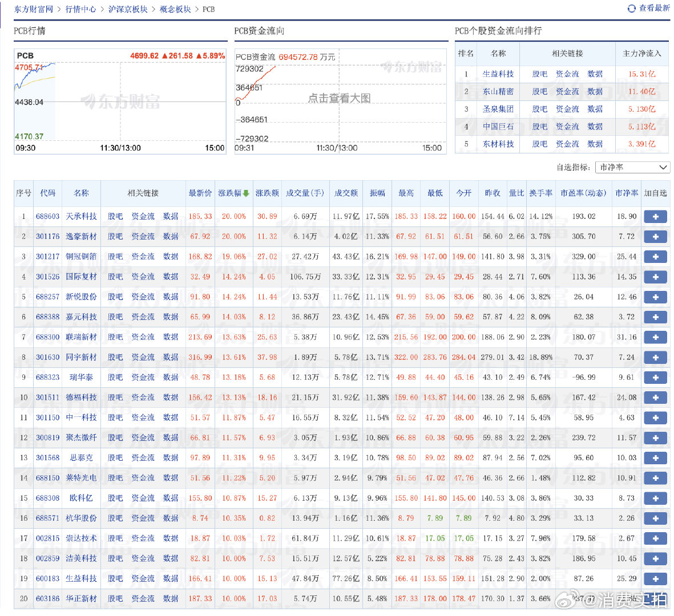Open 概念板块 breadcrumb link
The image size is (674, 616).
click(175, 9)
